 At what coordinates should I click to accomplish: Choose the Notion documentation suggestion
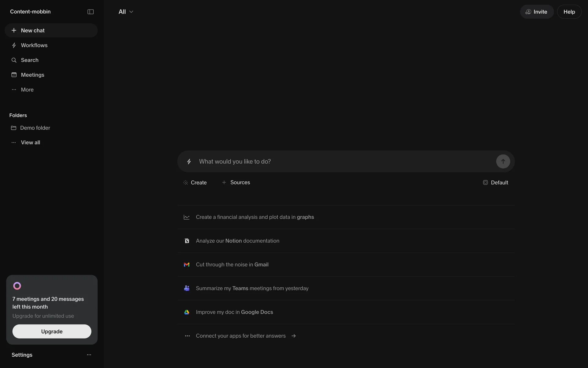click(237, 241)
